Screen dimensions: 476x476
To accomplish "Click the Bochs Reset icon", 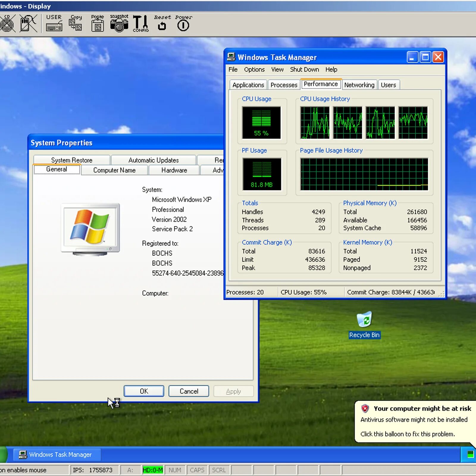I will (x=162, y=23).
